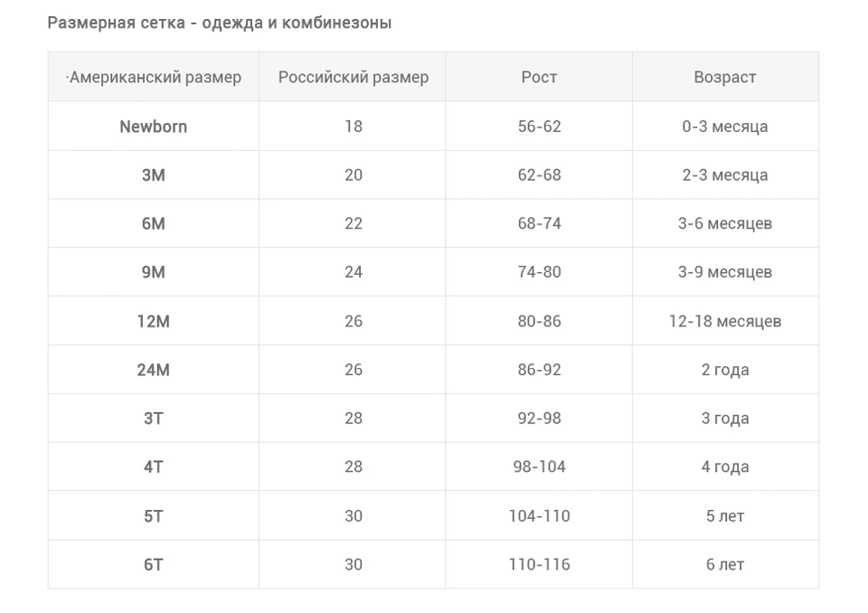Select the '6T' size cell
868x613 pixels.
tap(154, 565)
